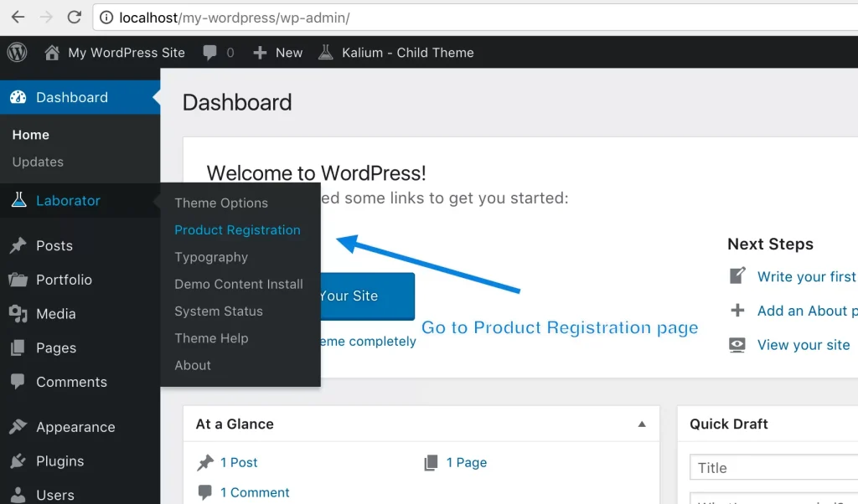Viewport: 858px width, 504px height.
Task: Open Plugins via the plug icon
Action: [x=18, y=461]
